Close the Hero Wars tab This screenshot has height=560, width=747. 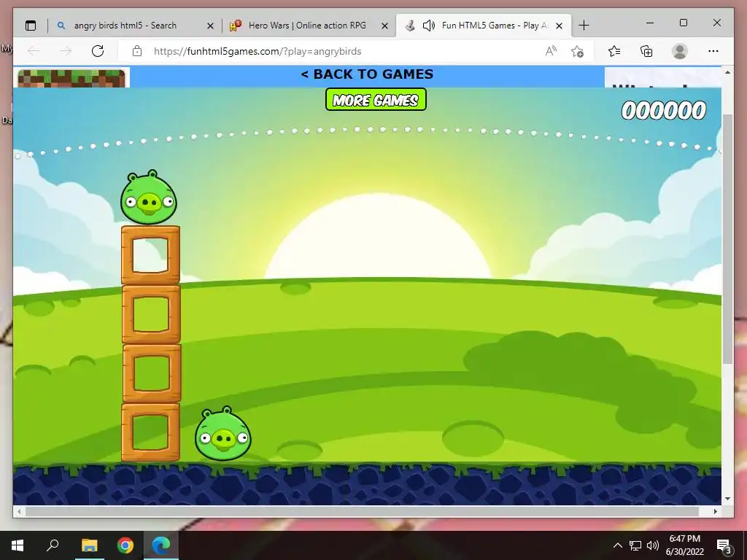(x=384, y=26)
